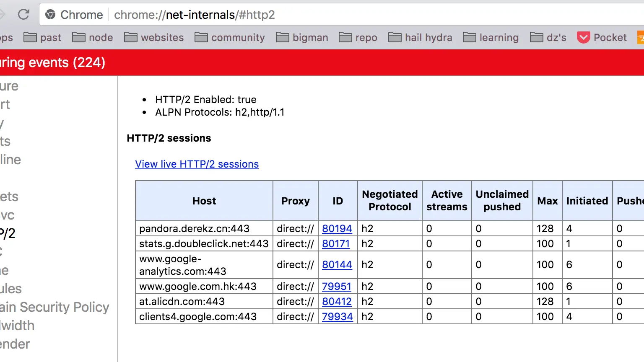Open the repo bookmarks folder
Viewport: 644px width, 362px height.
pos(358,38)
